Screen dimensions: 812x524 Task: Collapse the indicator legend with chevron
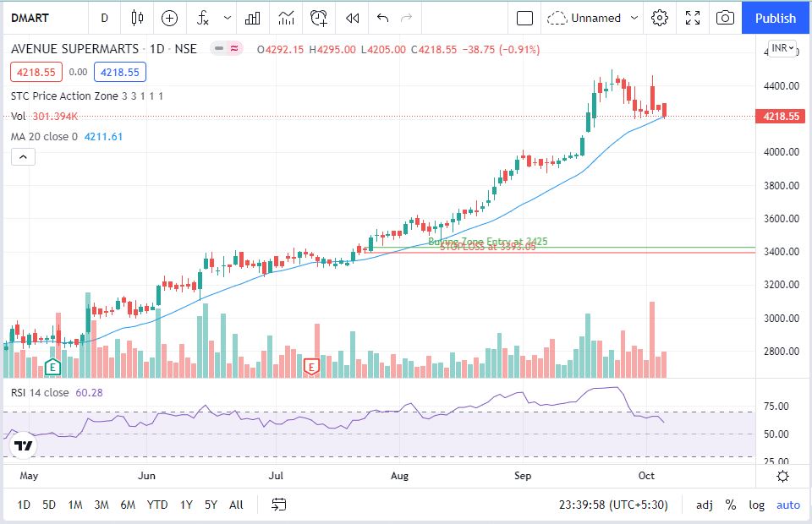coord(23,156)
